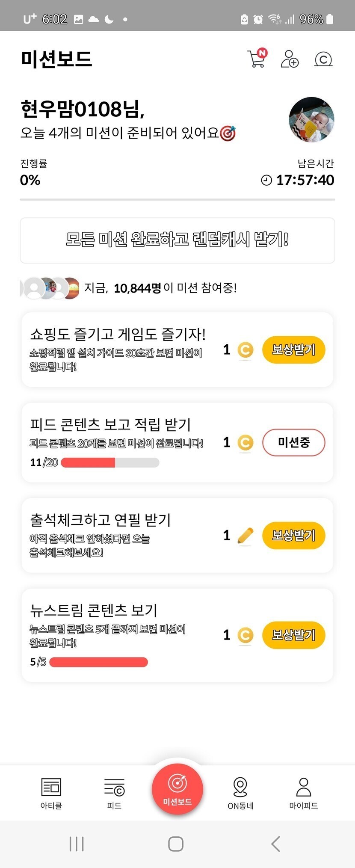Tap the pencil icon on 출석체크 mission

click(245, 536)
